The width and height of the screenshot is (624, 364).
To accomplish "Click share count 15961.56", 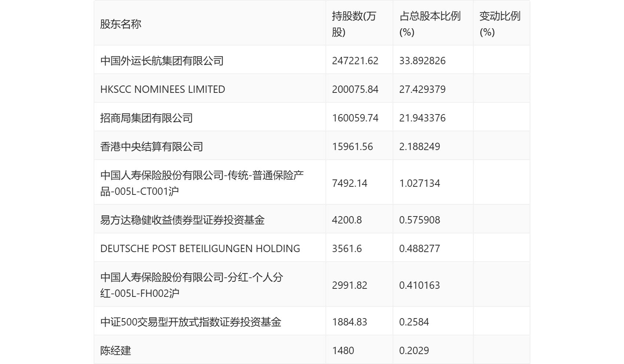I will [x=352, y=146].
